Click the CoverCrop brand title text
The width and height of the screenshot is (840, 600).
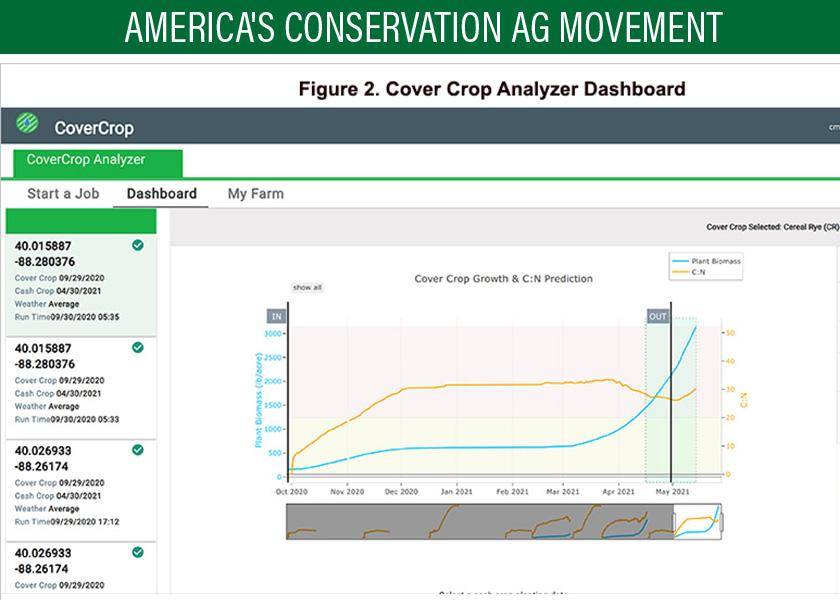(94, 128)
